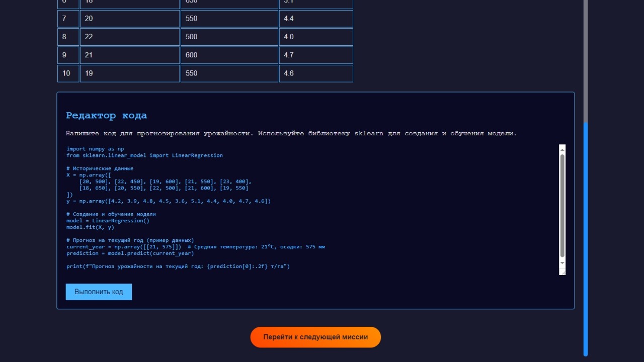
Task: Click the print statement line in the editor
Action: (178, 266)
